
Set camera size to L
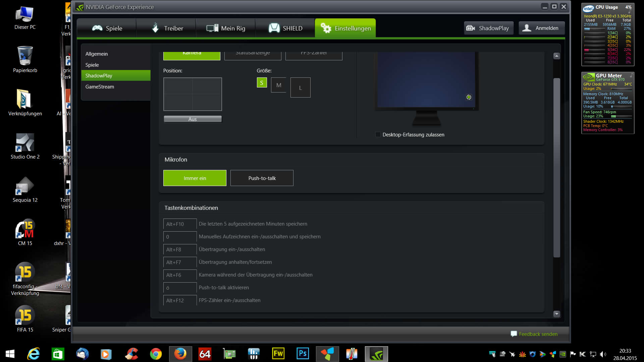pos(301,87)
